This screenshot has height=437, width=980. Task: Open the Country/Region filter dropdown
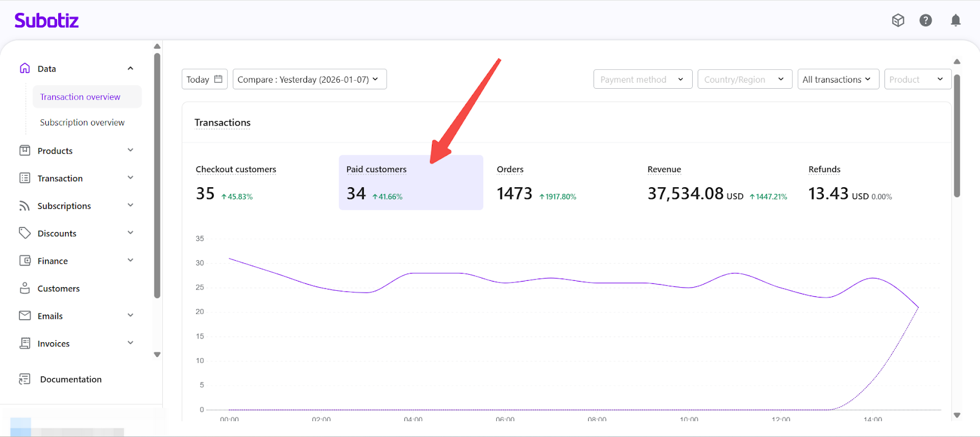744,80
